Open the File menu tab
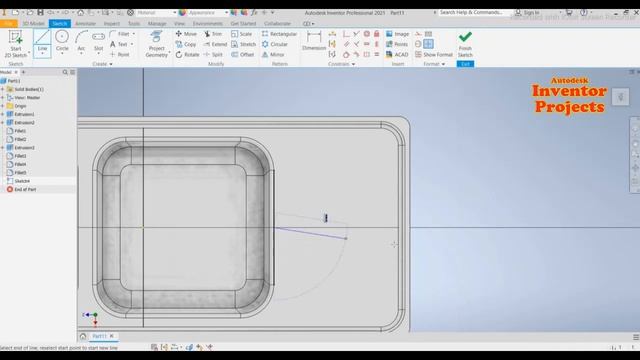The image size is (640, 360). [x=9, y=24]
